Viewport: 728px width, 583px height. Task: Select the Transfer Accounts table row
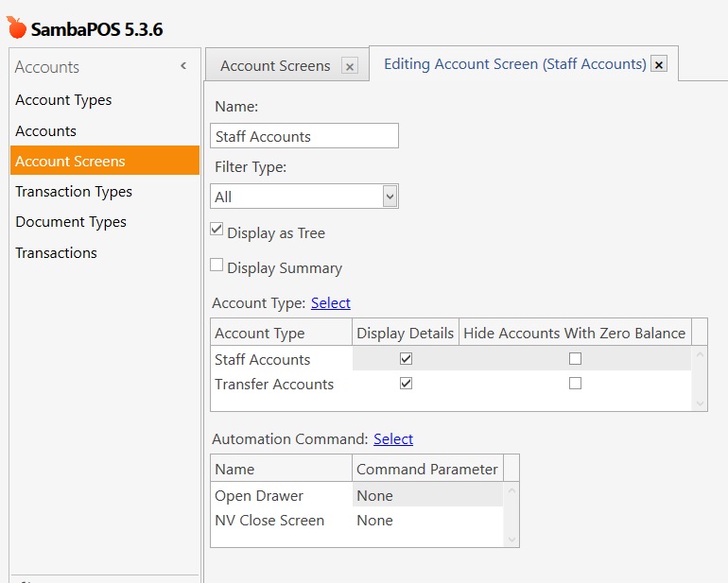(x=451, y=384)
